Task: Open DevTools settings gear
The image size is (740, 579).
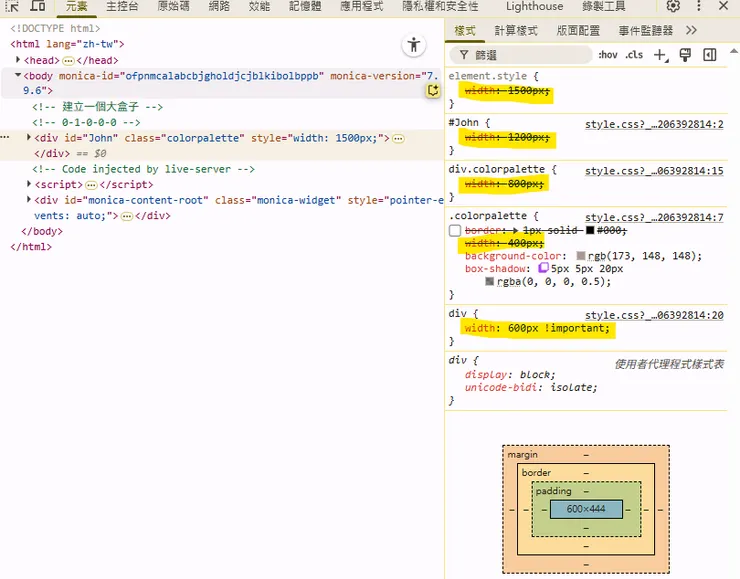Action: [x=673, y=6]
